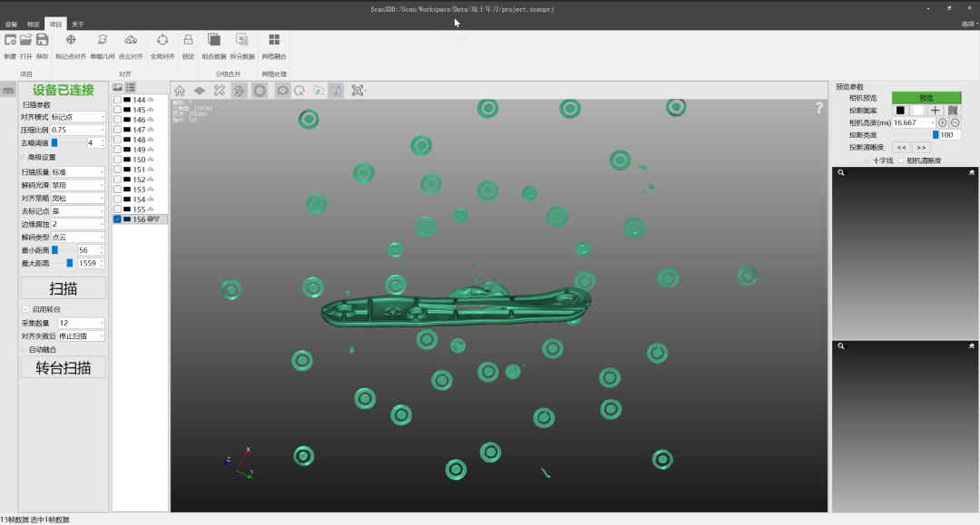Open the 边缘腐蚀 edge erosion dropdown
The width and height of the screenshot is (980, 525).
[77, 224]
